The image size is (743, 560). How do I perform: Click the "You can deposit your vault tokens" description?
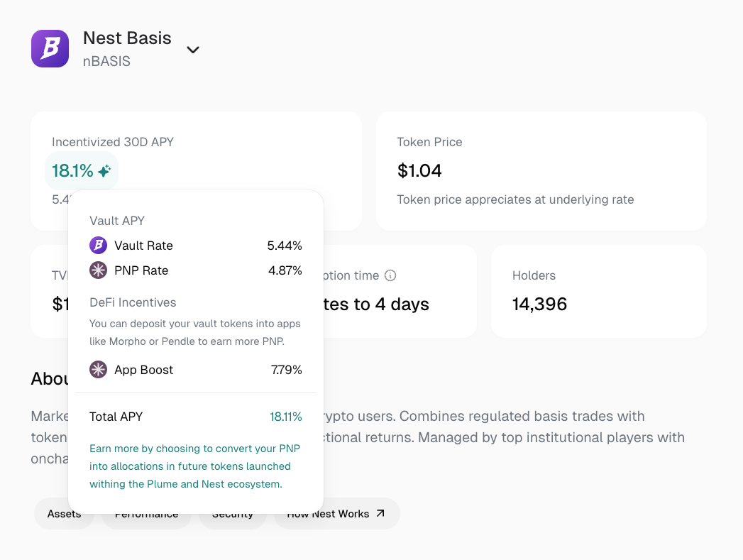(x=194, y=333)
